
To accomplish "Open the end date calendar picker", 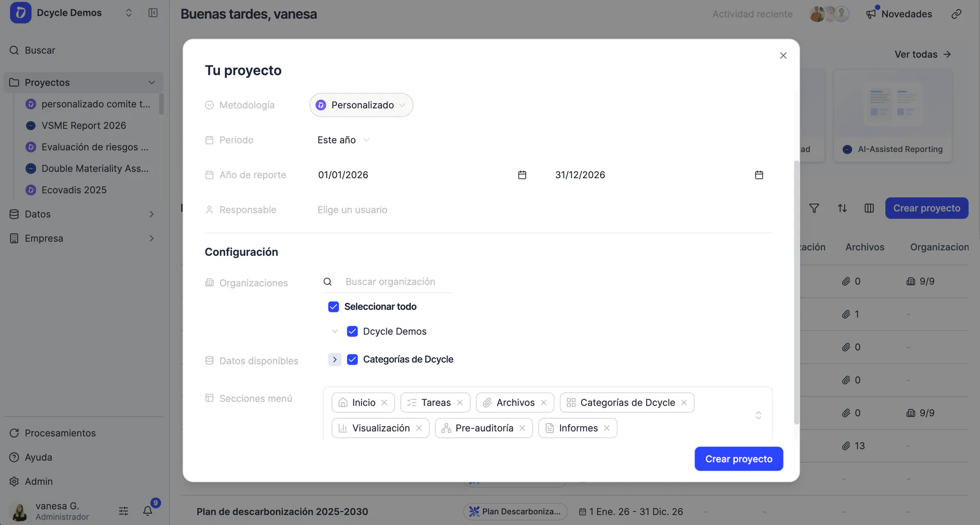I will click(x=759, y=175).
